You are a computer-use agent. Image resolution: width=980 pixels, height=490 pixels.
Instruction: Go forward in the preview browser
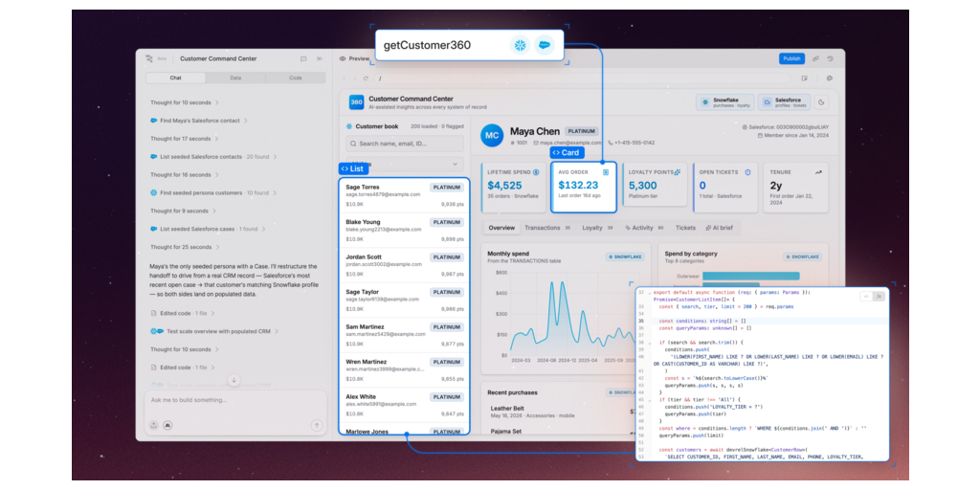[354, 78]
